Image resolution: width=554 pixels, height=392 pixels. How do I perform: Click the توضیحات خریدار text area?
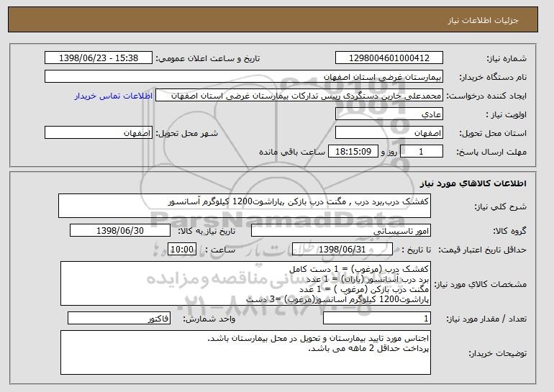point(245,352)
